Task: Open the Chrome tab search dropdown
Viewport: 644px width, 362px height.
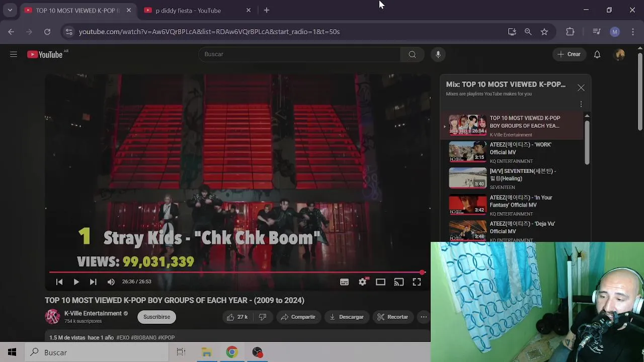Action: 10,10
